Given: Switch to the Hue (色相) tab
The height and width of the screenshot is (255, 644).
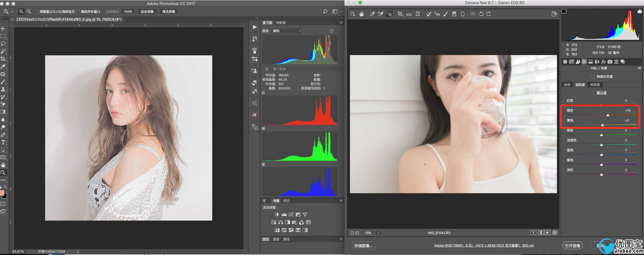Looking at the screenshot, I should (x=567, y=85).
